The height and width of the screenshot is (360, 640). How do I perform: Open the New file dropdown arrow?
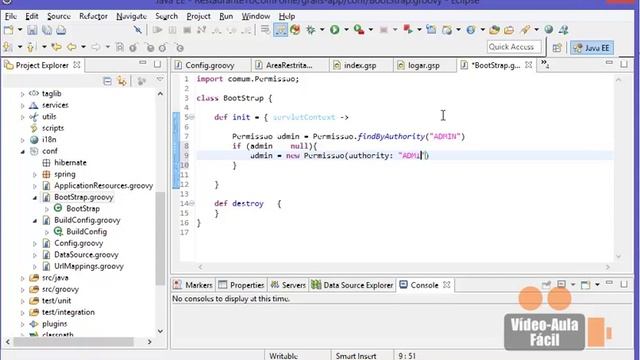click(19, 30)
